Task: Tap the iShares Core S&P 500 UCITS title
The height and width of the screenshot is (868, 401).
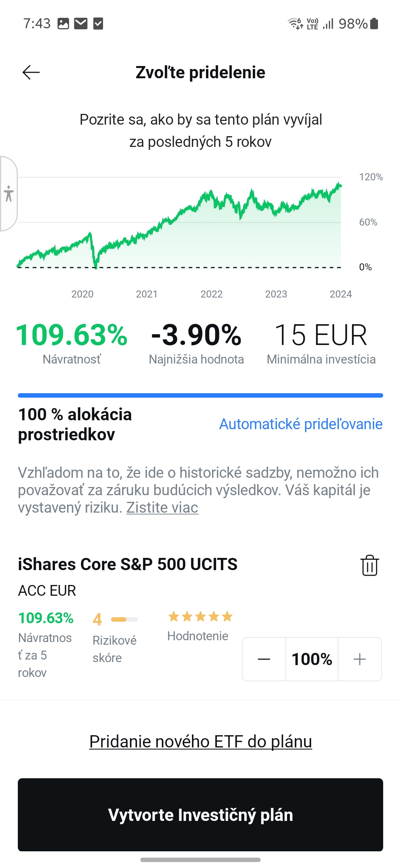Action: pyautogui.click(x=128, y=564)
